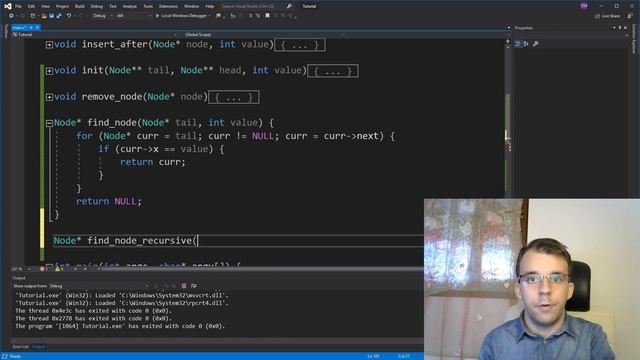Toggle auto-hide pin on Properties panel

point(620,28)
